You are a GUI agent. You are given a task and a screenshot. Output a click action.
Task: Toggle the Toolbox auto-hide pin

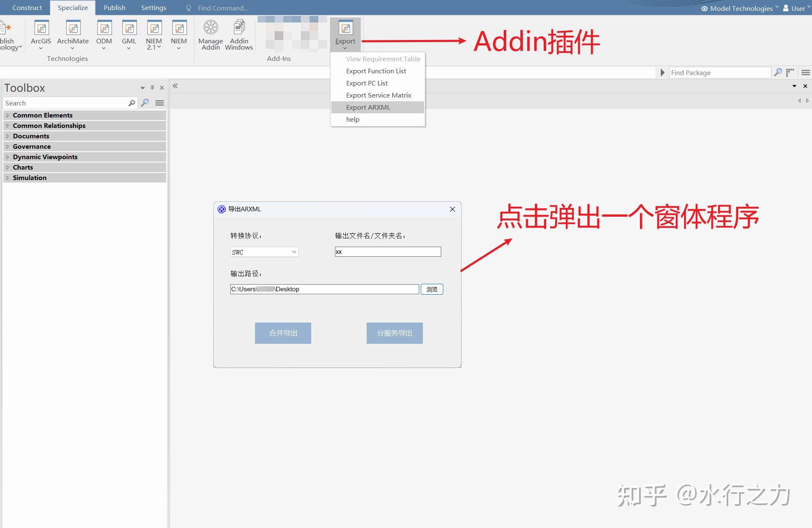152,88
